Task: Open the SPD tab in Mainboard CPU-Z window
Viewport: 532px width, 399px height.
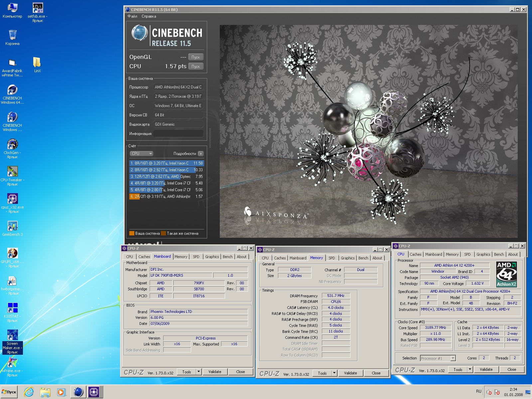Action: [x=196, y=257]
